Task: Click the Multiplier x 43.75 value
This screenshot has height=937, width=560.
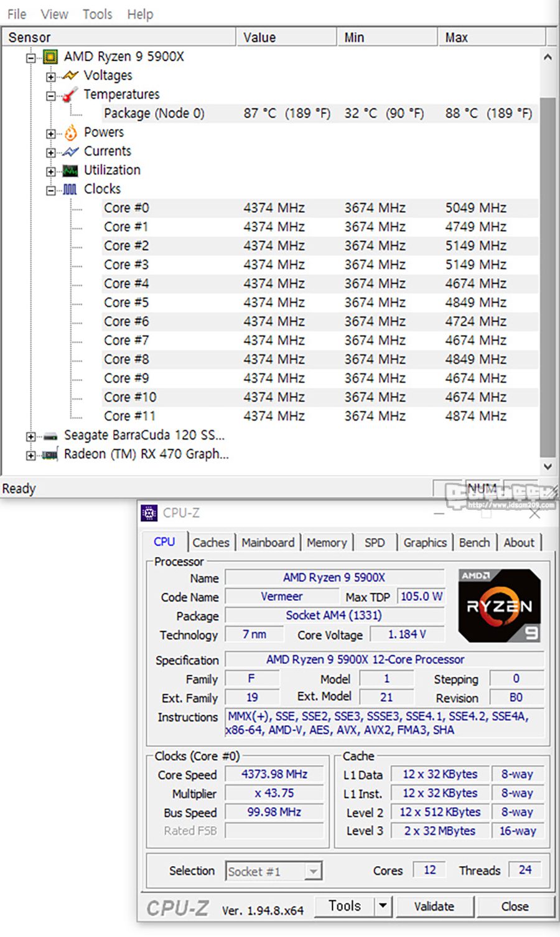Action: point(274,793)
